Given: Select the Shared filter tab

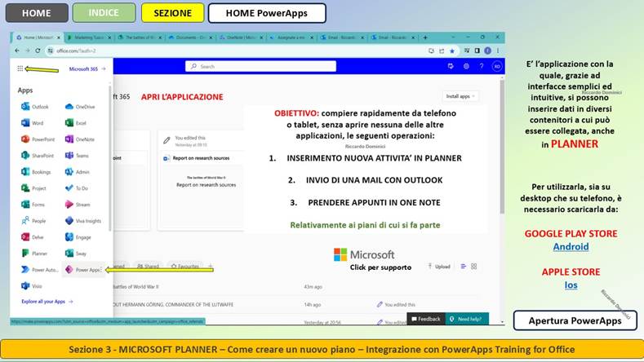Looking at the screenshot, I should click(148, 267).
